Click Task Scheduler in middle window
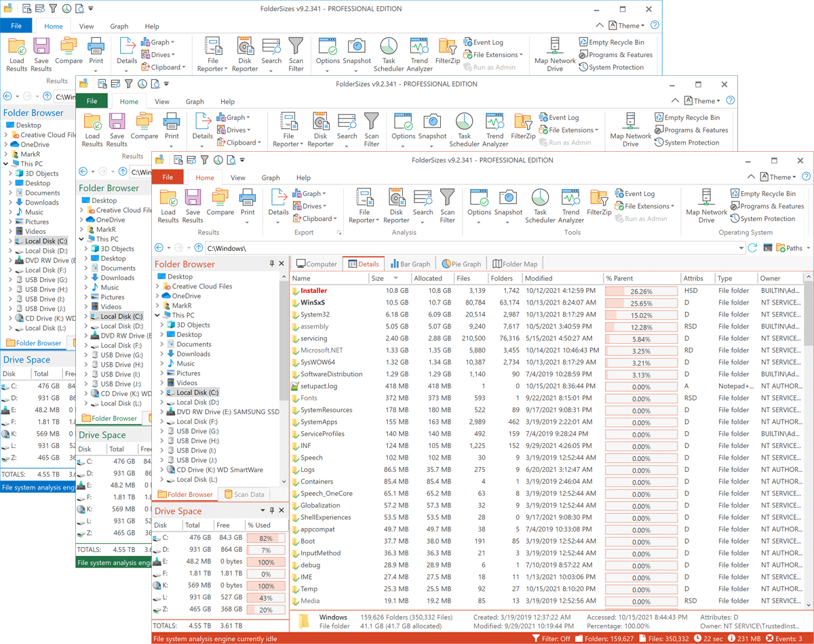 (x=464, y=129)
